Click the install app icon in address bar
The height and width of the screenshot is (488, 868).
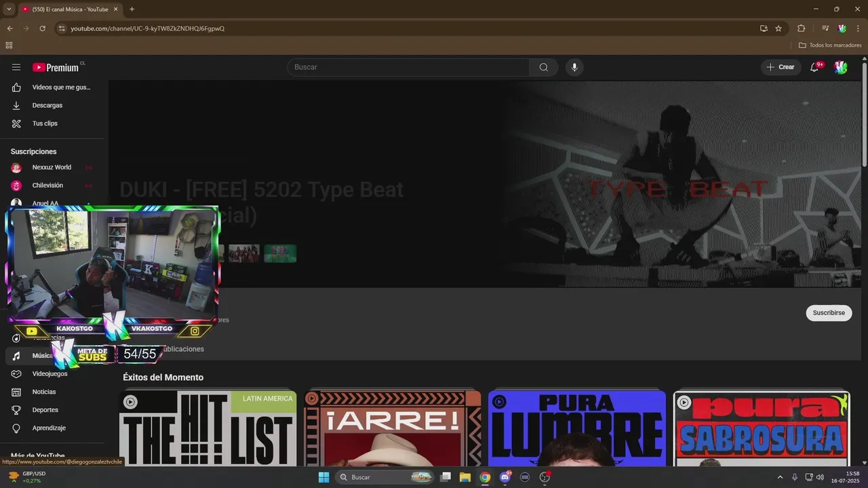[x=764, y=28]
